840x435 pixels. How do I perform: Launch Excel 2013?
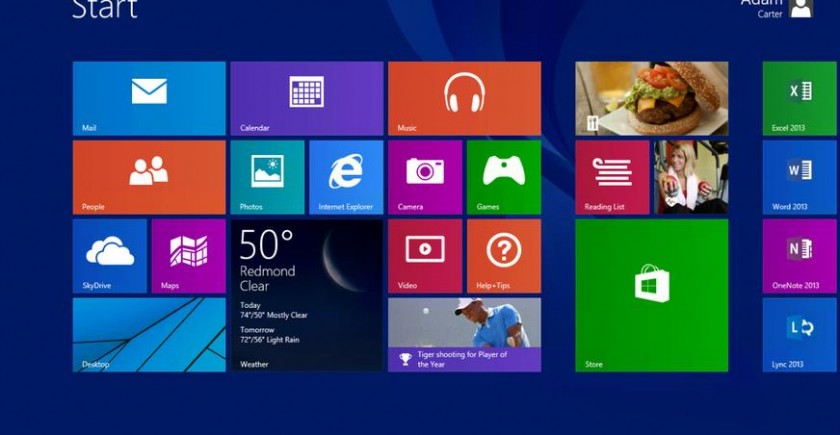point(799,98)
